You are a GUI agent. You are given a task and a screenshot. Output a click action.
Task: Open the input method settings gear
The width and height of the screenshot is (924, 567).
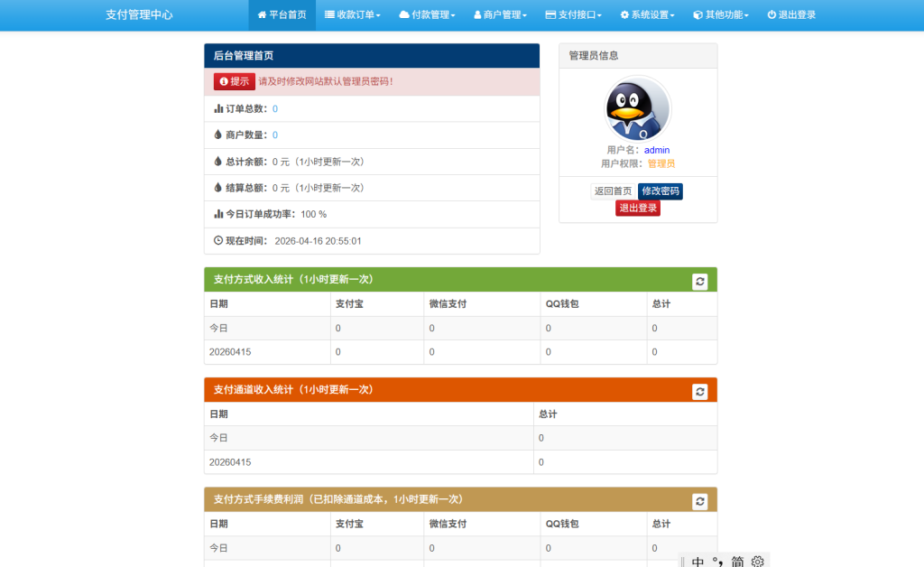point(758,562)
